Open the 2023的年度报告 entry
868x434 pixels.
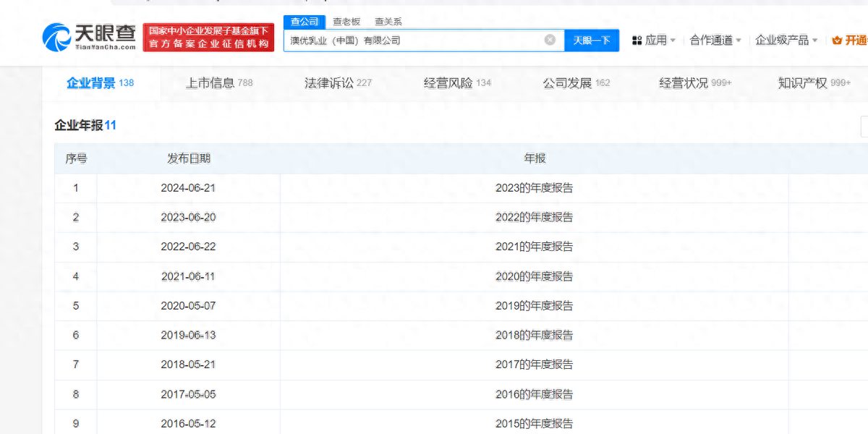tap(535, 188)
